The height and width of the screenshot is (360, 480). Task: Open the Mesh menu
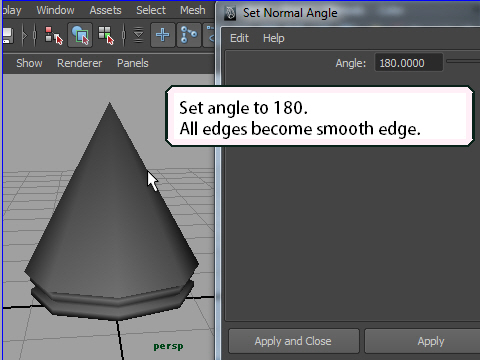(193, 10)
